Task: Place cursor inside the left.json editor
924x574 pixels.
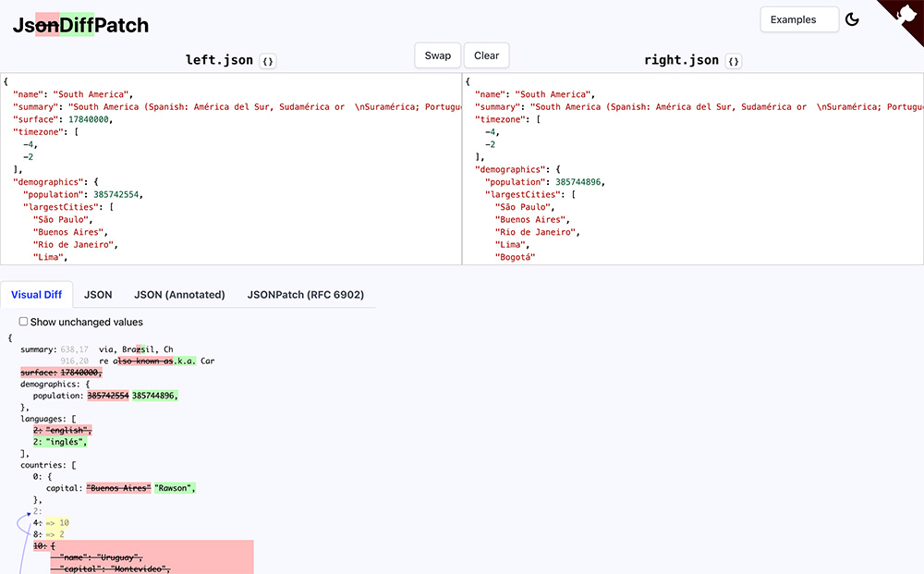Action: tap(231, 166)
